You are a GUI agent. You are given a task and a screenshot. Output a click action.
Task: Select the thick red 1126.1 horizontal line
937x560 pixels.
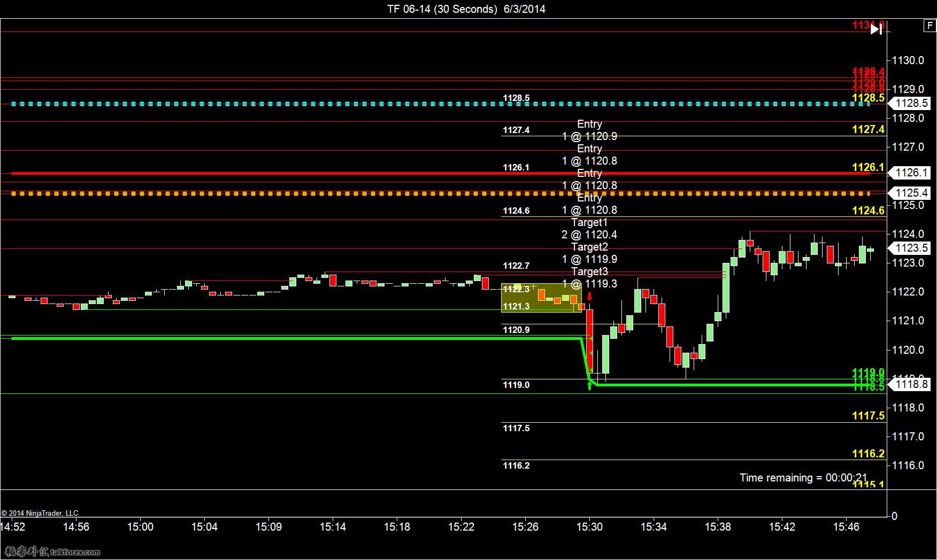pos(440,173)
